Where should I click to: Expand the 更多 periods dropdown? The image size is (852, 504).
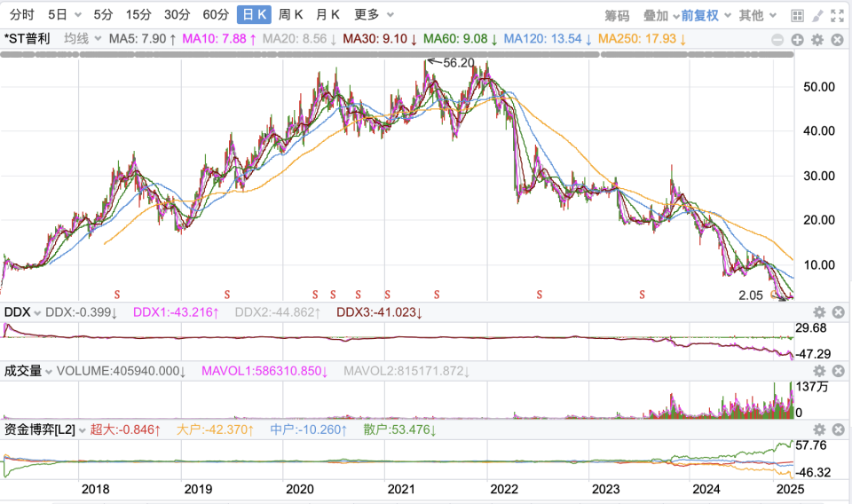pos(372,14)
